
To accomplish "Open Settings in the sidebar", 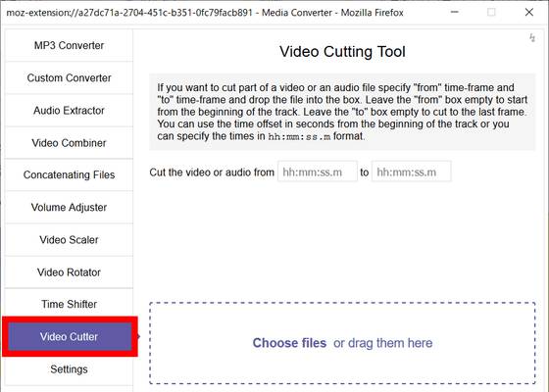I will click(69, 369).
